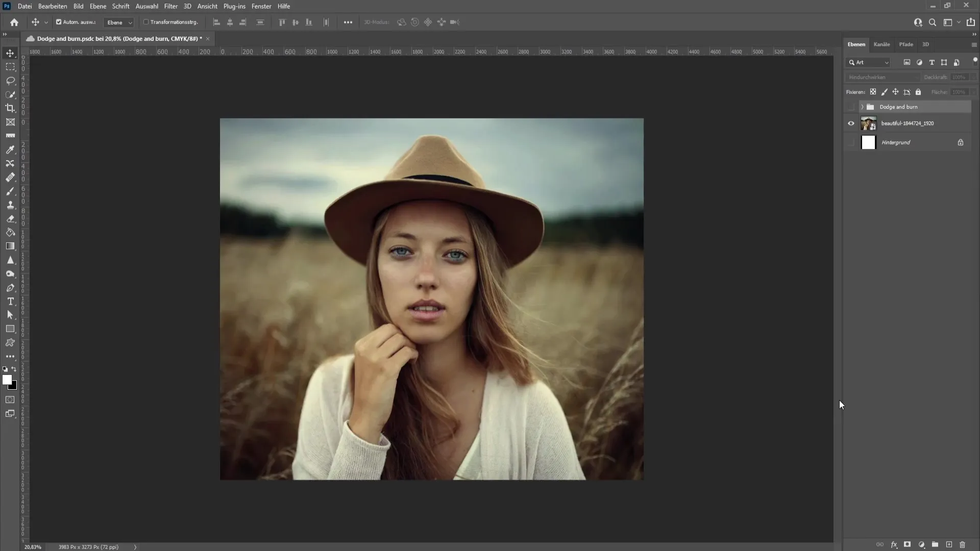Select the Lasso tool
980x551 pixels.
(10, 80)
